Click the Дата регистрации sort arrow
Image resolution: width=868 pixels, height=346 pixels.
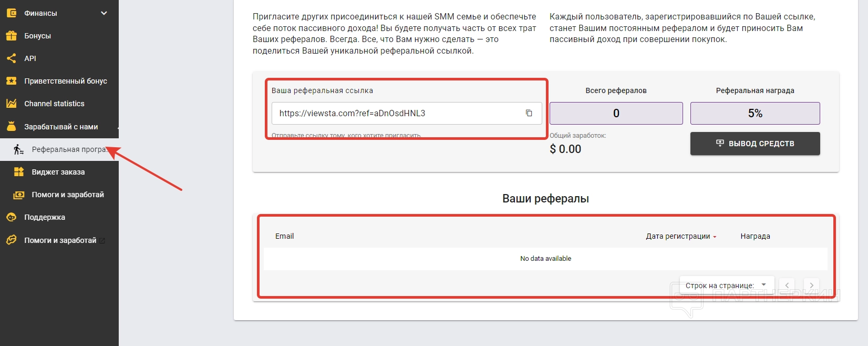tap(715, 237)
